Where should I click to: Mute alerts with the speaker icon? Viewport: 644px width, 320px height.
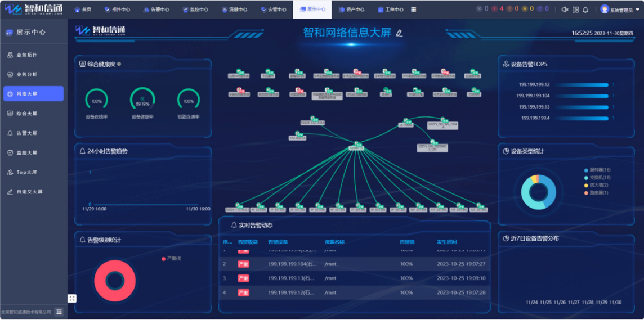[565, 10]
